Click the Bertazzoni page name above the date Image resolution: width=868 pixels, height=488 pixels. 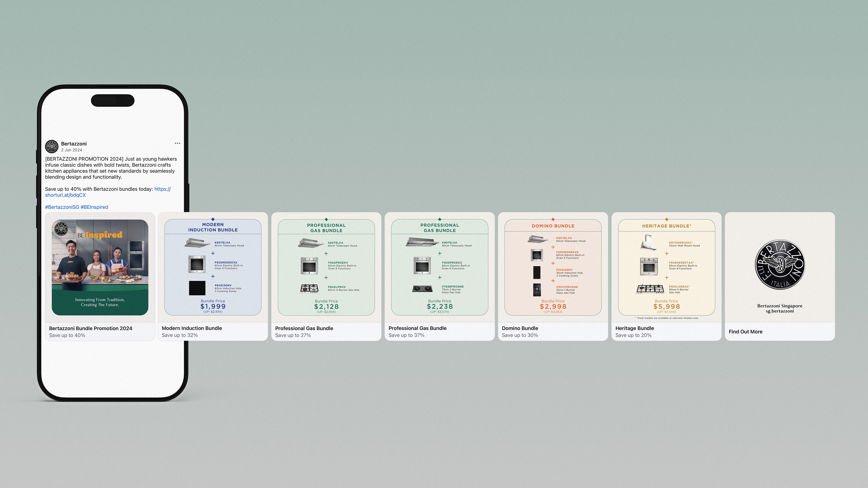click(74, 144)
